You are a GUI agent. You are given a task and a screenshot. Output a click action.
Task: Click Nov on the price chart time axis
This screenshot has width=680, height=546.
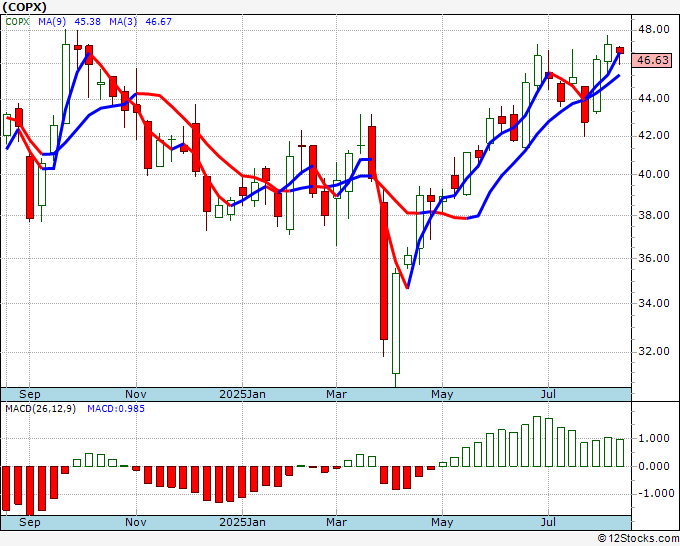(136, 394)
